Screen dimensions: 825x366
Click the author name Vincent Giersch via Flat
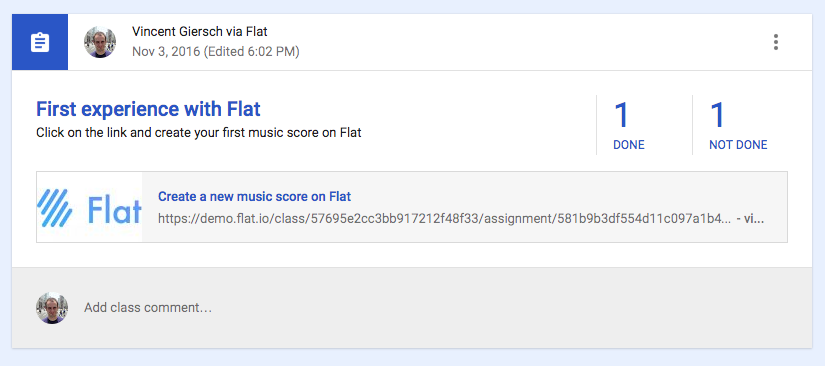(x=199, y=32)
